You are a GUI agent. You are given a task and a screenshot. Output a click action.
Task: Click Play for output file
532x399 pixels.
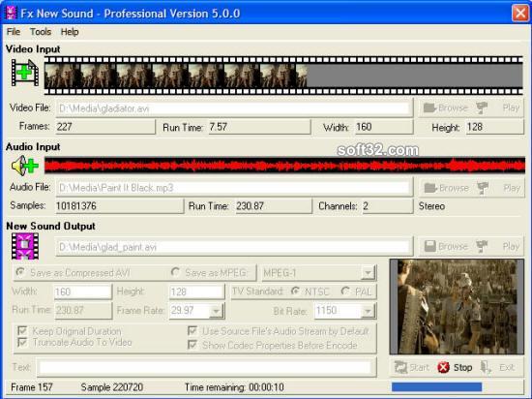[x=511, y=246]
